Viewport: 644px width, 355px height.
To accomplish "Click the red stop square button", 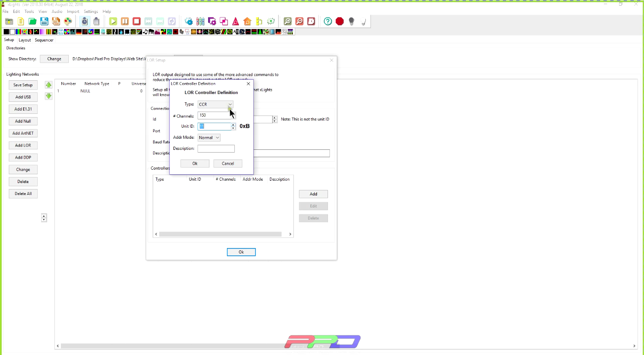I will (137, 21).
